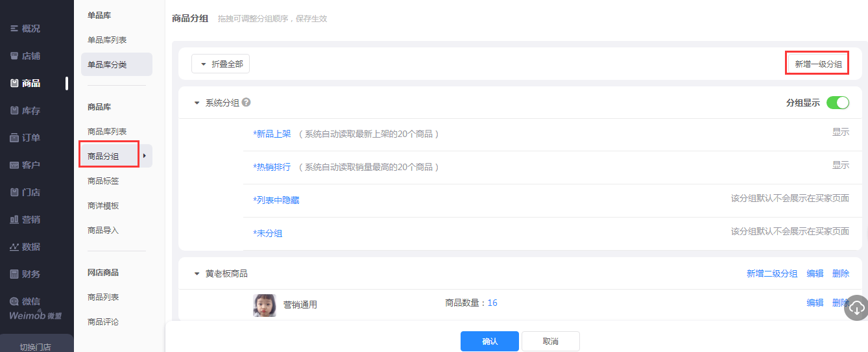868x352 pixels.
Task: Open 客户 customers section
Action: (30, 165)
